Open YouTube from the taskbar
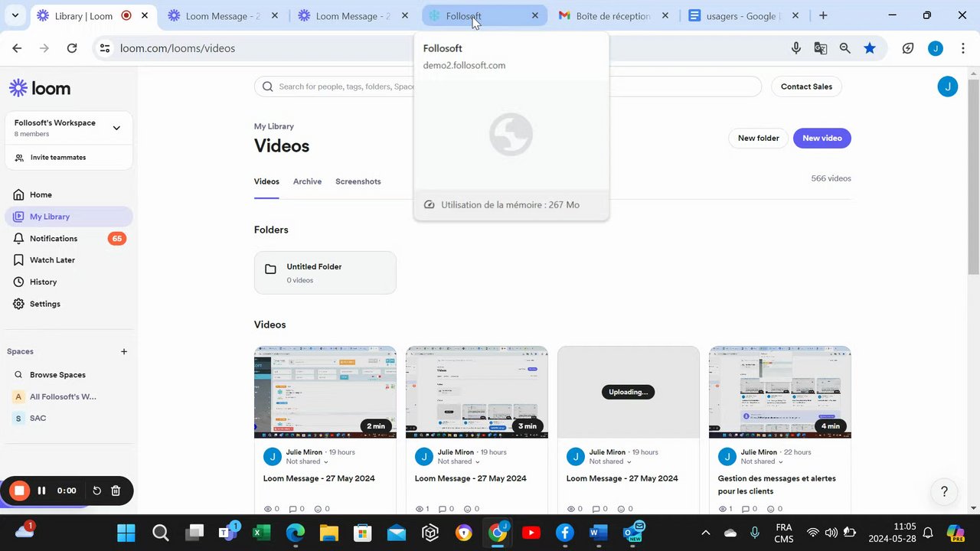Viewport: 980px width, 551px height. click(531, 533)
